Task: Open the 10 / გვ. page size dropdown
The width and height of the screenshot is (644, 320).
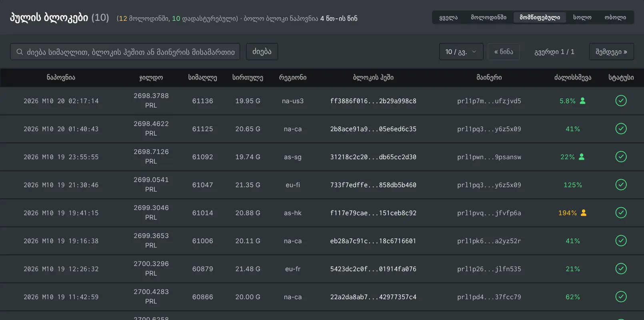Action: click(461, 52)
